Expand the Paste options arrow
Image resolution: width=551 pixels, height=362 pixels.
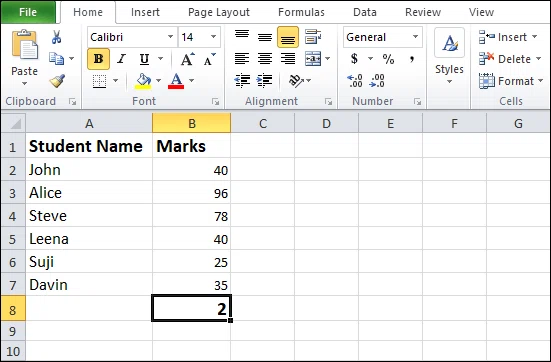point(24,84)
